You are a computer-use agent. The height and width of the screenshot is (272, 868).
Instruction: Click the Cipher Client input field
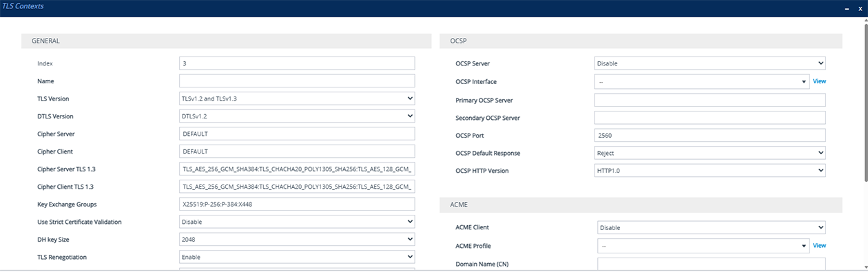click(x=297, y=151)
